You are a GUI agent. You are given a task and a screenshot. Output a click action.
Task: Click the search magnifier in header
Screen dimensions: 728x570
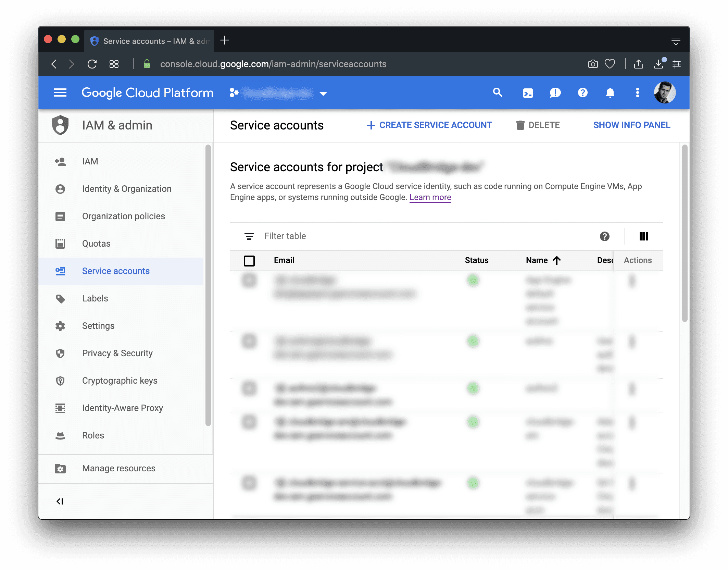pyautogui.click(x=498, y=92)
